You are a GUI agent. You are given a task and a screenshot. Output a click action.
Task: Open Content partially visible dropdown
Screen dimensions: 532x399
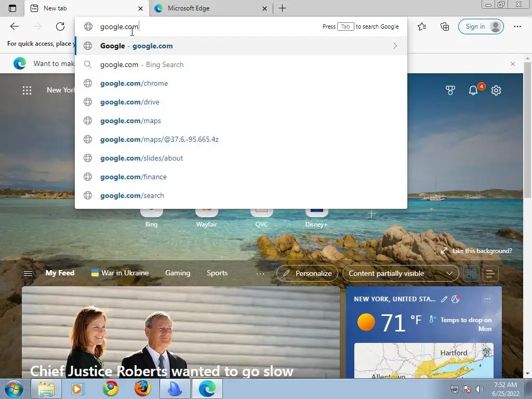point(401,273)
